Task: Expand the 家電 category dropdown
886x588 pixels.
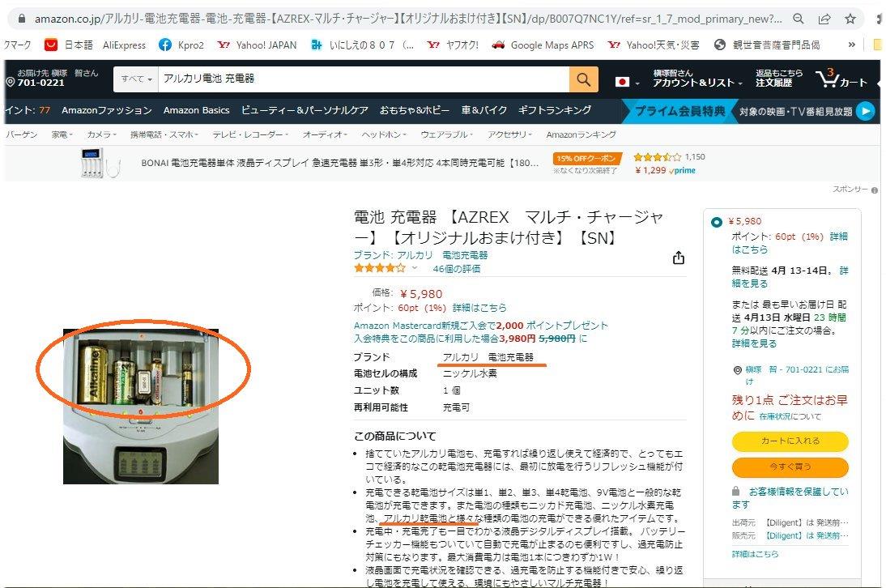Action: [62, 134]
